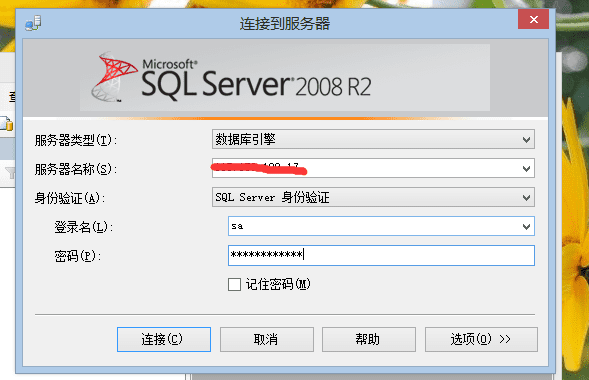Select the 数据库引擎 server type combo box
The image size is (589, 380).
point(373,139)
